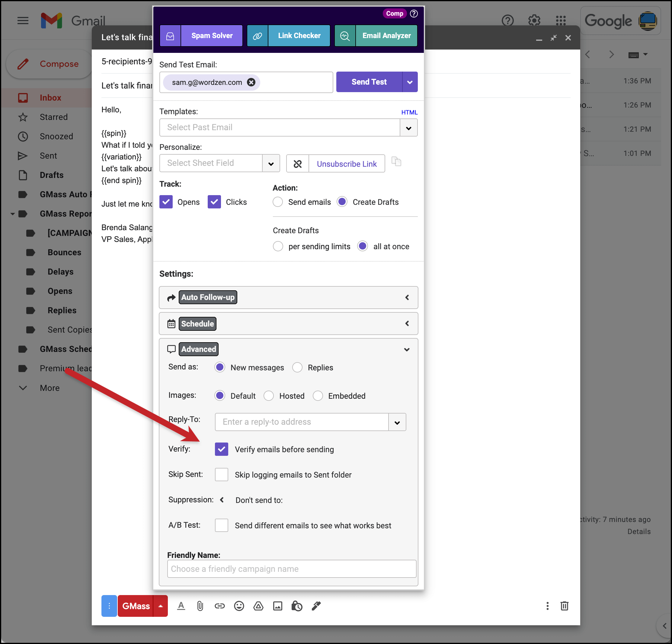This screenshot has width=672, height=644.
Task: Select Hosted images radio
Action: pos(269,396)
